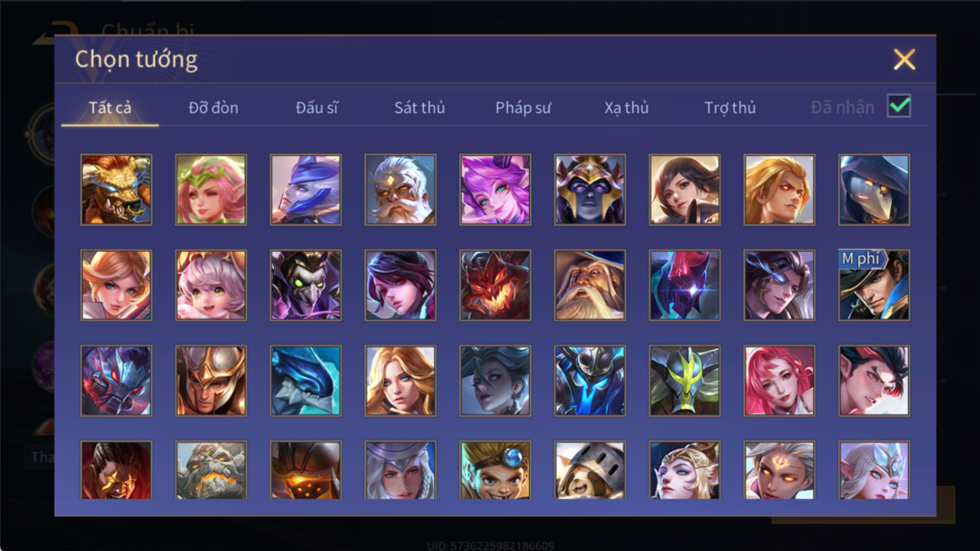Select the red demon face hero
The height and width of the screenshot is (551, 980).
495,286
